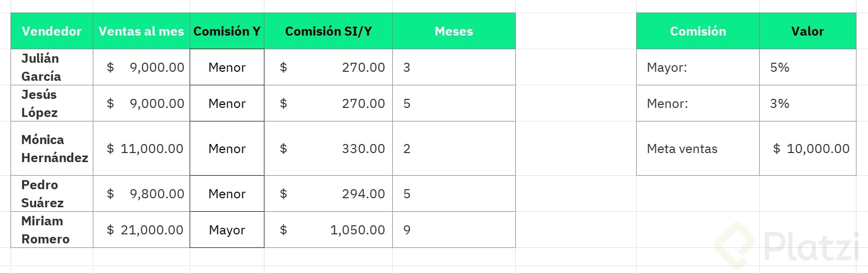Select the Comisión Y header cell
Screen dimensions: 868x273
(x=227, y=31)
